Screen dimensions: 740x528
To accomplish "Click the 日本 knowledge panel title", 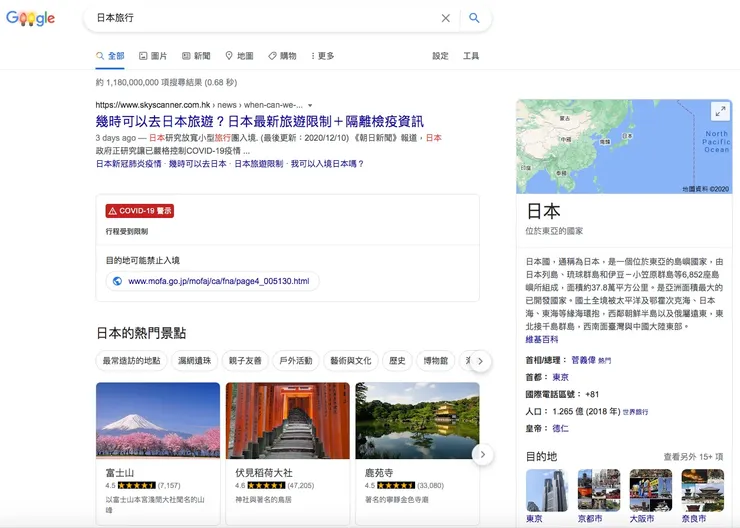I will point(543,211).
